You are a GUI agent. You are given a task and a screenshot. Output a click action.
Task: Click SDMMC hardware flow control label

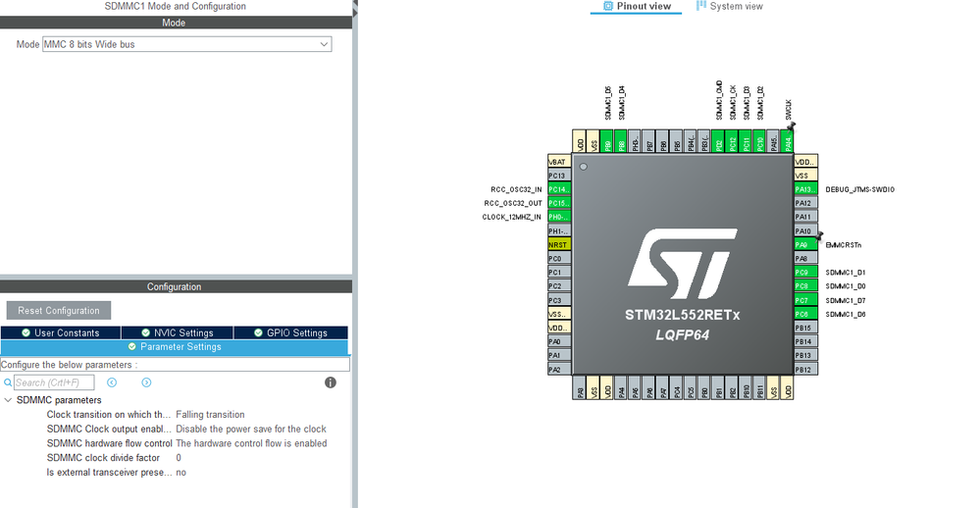click(x=109, y=443)
